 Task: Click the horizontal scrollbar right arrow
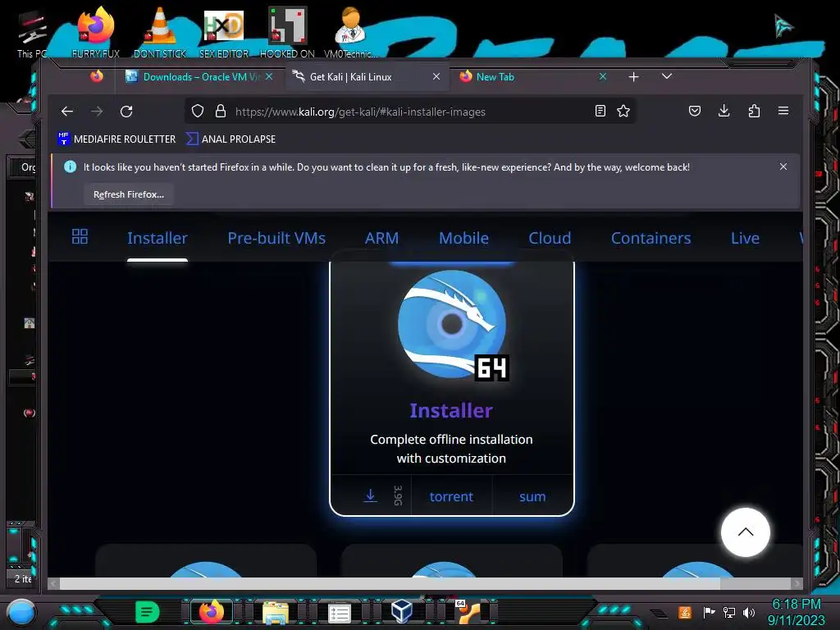coord(797,583)
